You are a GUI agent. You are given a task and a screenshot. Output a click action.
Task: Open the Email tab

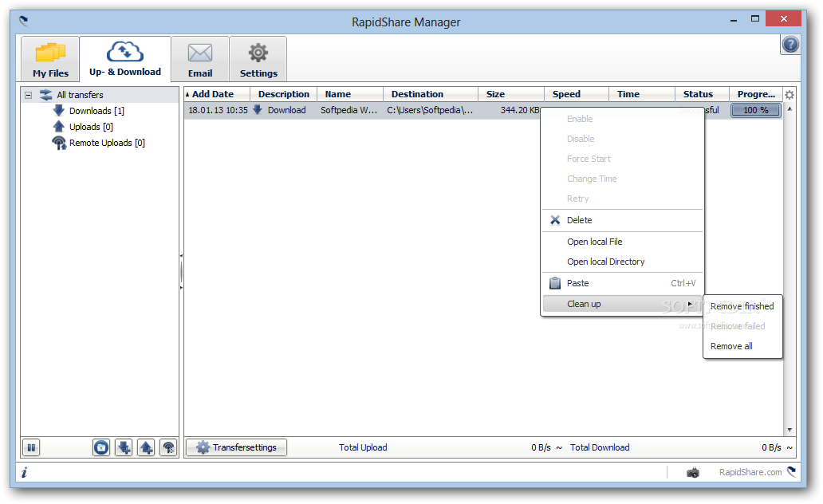(x=200, y=58)
